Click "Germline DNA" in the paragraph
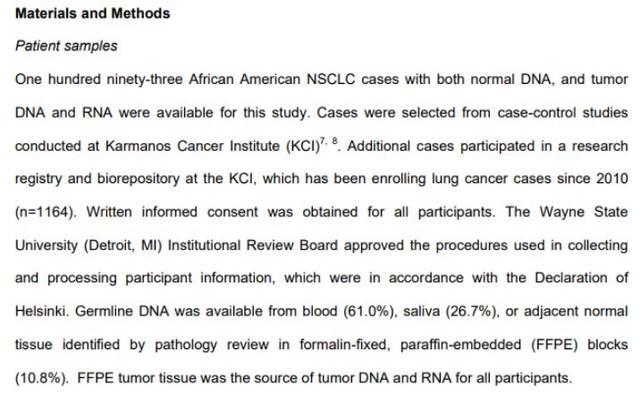This screenshot has width=640, height=394. 122,311
